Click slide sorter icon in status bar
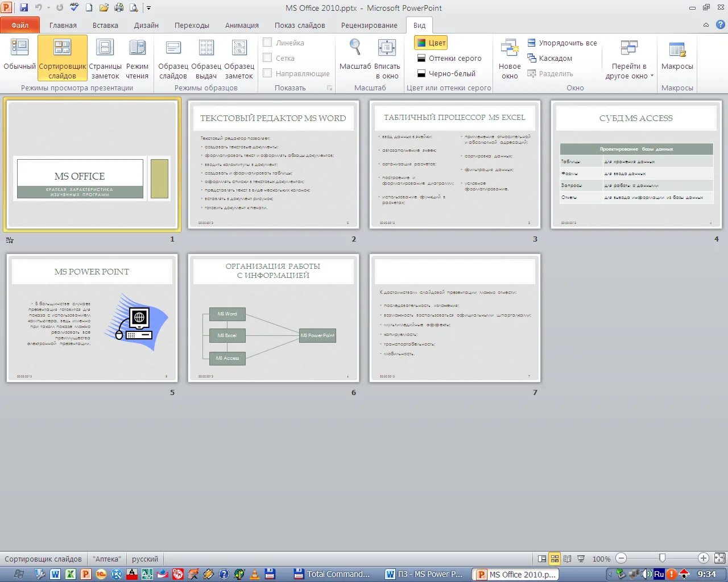 (555, 559)
